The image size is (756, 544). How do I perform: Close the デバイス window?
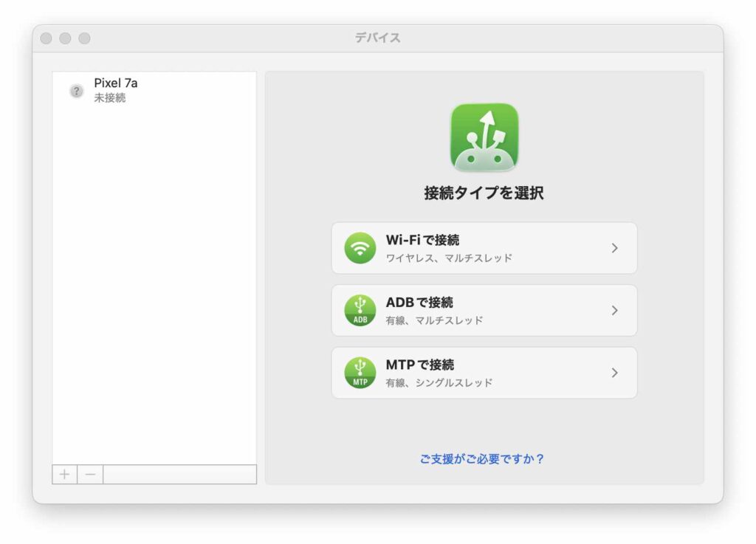click(x=46, y=38)
